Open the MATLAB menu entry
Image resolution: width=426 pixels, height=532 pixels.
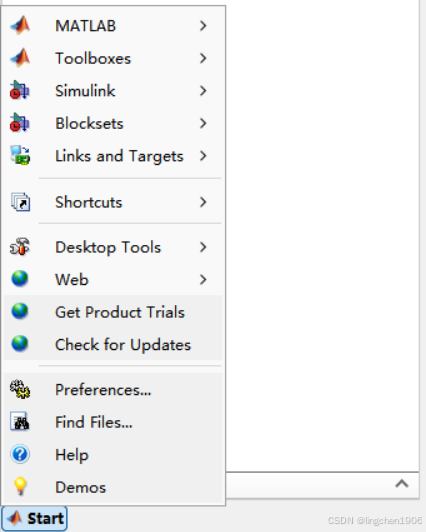coord(113,26)
